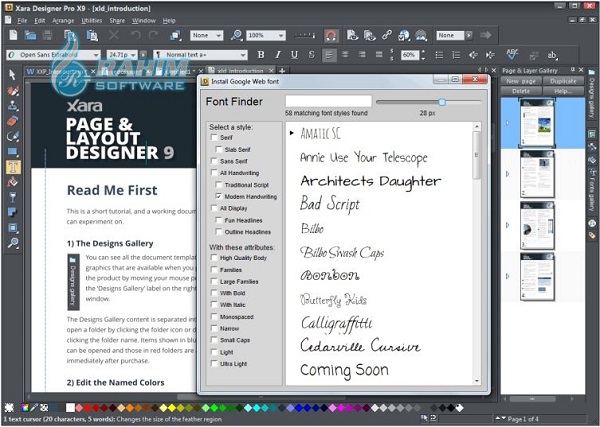Choose the Bad Script font
Screen dimensions: 600x427
click(330, 204)
